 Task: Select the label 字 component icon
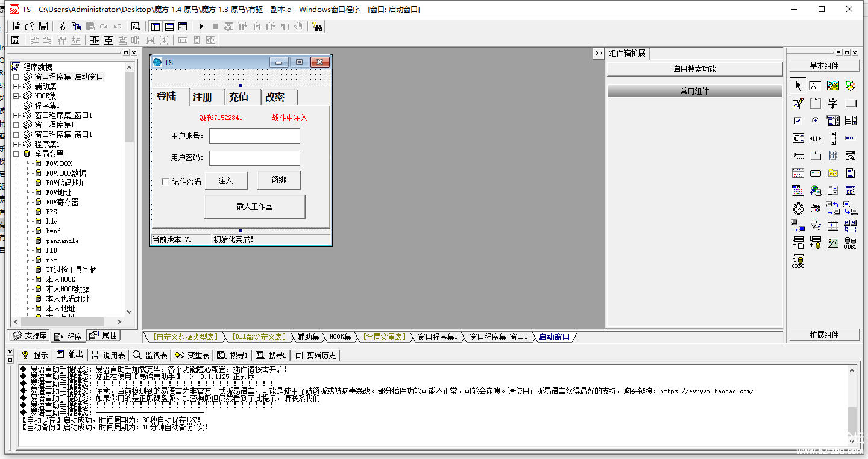833,103
